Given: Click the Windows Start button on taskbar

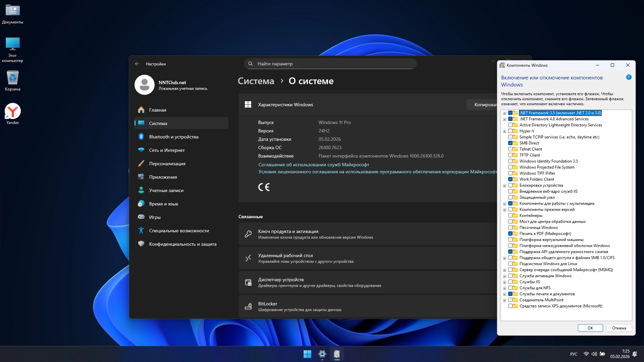Looking at the screenshot, I should tap(307, 354).
